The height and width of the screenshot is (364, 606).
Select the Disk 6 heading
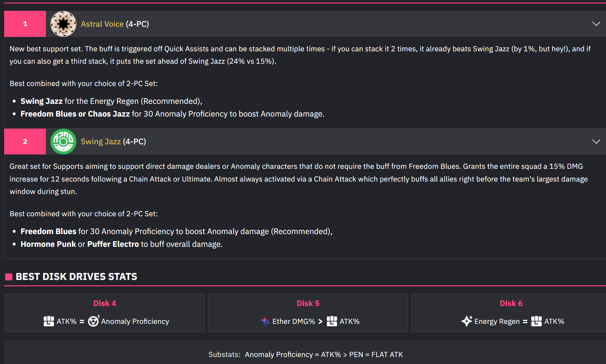coord(511,303)
